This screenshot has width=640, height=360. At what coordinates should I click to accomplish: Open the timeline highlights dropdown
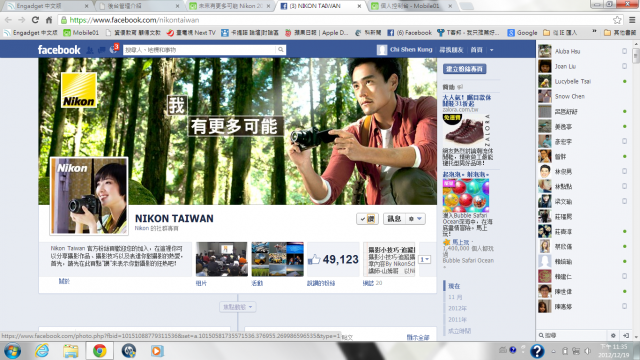click(x=238, y=307)
